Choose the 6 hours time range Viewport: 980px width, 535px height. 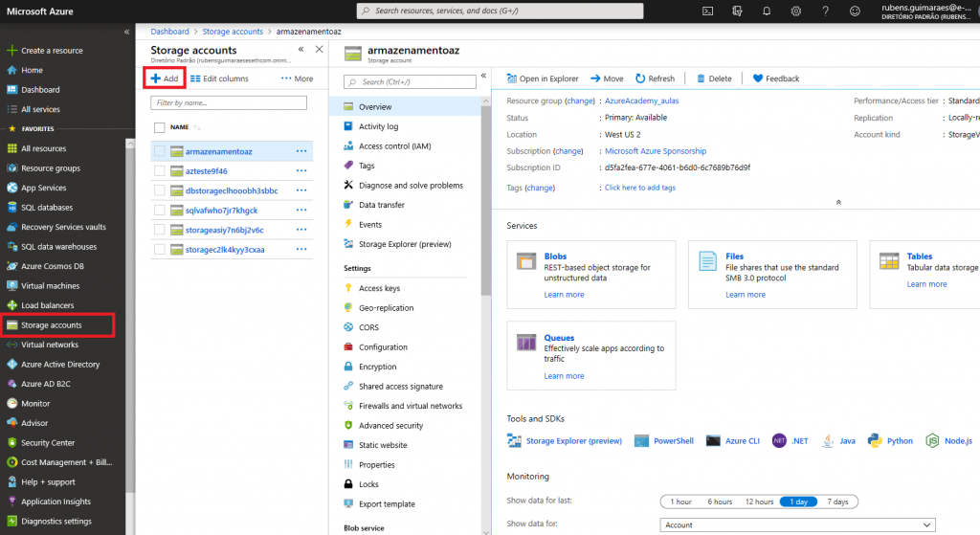point(720,502)
